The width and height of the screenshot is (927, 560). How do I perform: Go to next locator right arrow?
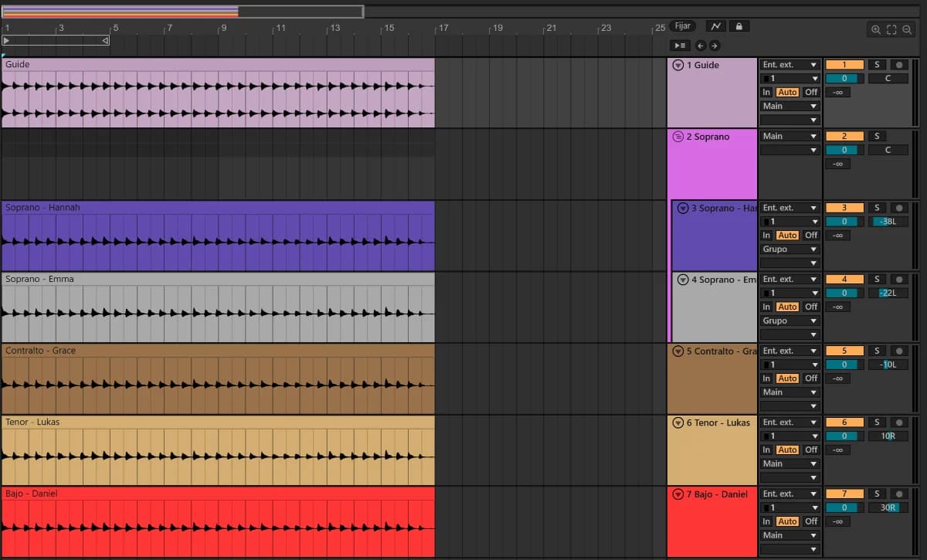coord(714,46)
